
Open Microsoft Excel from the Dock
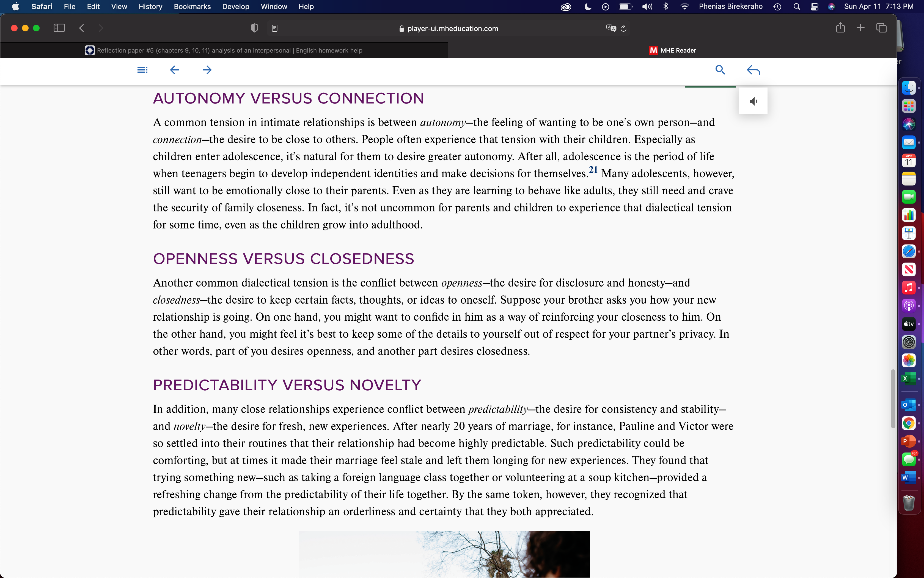point(909,378)
